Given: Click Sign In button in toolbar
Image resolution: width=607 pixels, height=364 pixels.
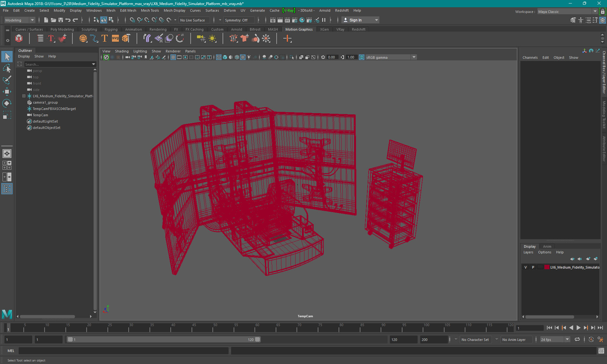Looking at the screenshot, I should coord(356,20).
